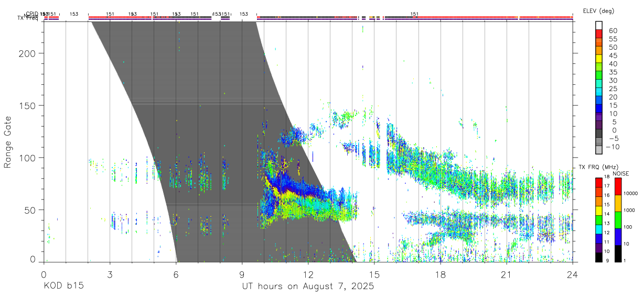Select the cyan 12-13 segment of TX FRQ bar
This screenshot has height=297, width=644.
tap(599, 229)
